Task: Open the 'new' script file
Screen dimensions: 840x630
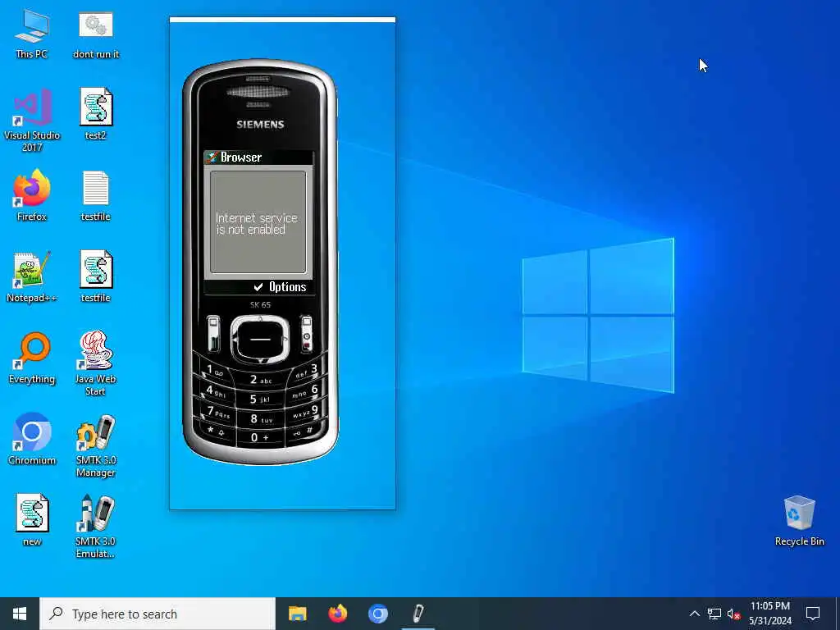Action: pyautogui.click(x=32, y=520)
